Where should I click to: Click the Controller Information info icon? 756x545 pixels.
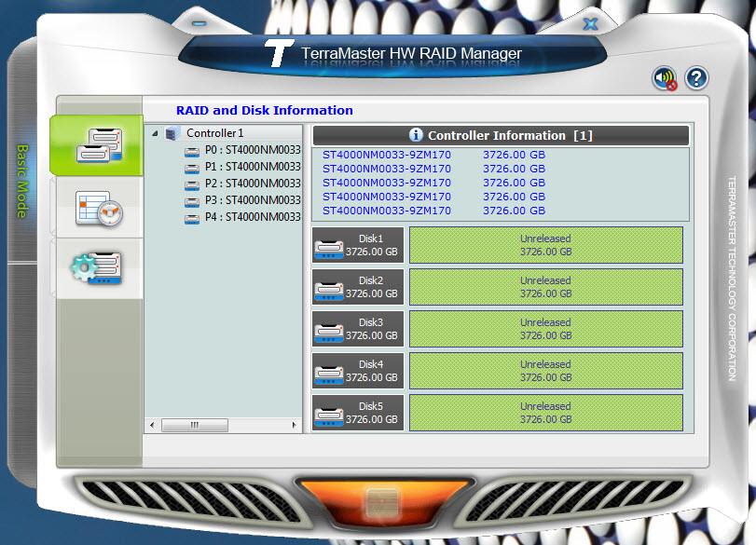click(x=416, y=135)
